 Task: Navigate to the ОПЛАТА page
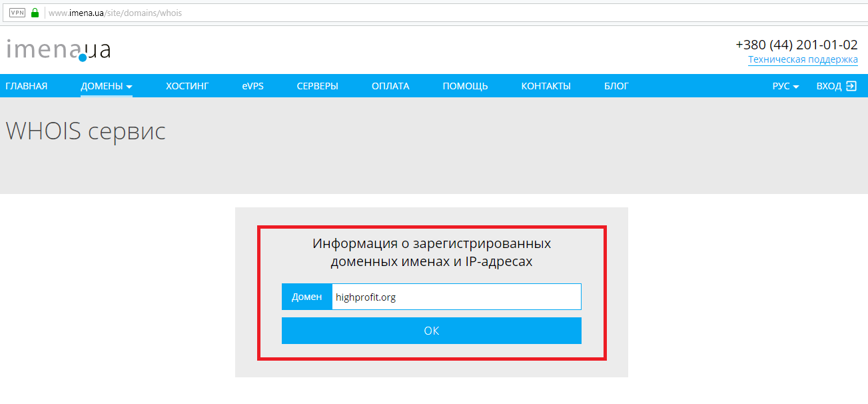(390, 86)
